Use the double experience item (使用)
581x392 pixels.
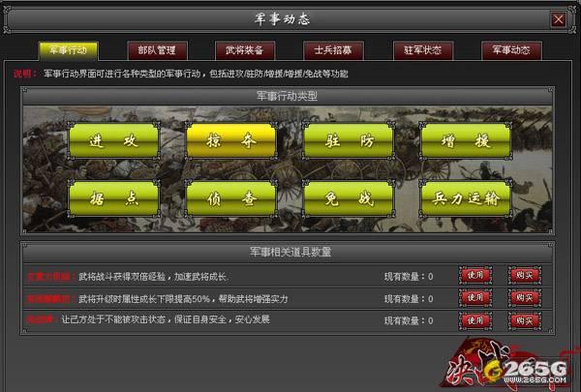[x=475, y=275]
